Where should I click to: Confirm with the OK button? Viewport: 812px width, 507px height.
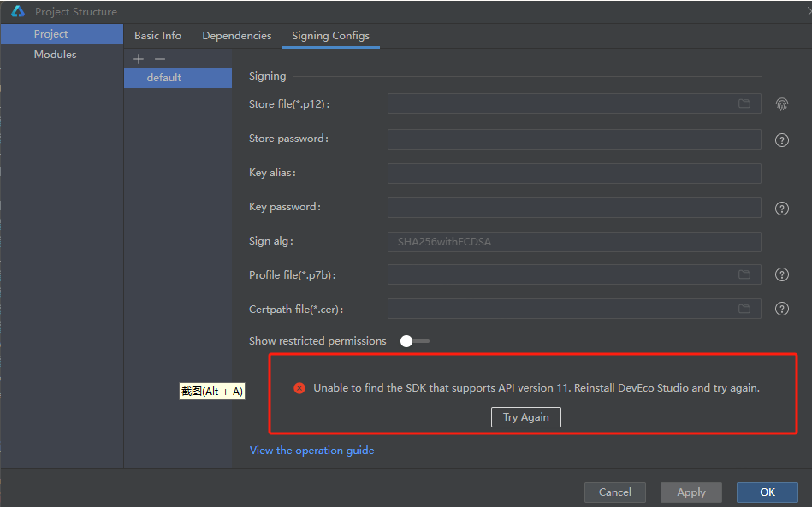tap(767, 492)
